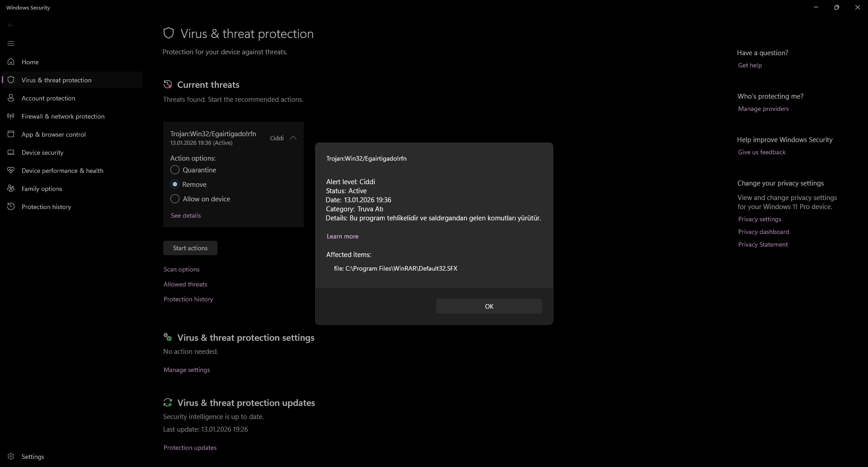This screenshot has width=868, height=467.
Task: Open the Protection history sidebar item
Action: click(46, 207)
